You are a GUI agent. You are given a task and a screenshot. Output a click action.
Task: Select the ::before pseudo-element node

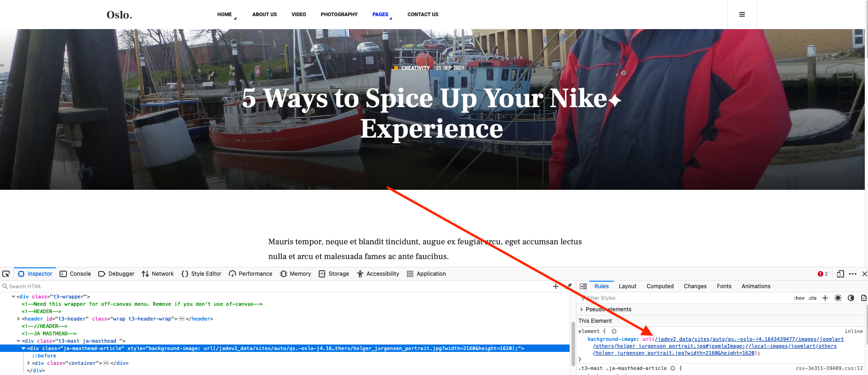(x=44, y=356)
